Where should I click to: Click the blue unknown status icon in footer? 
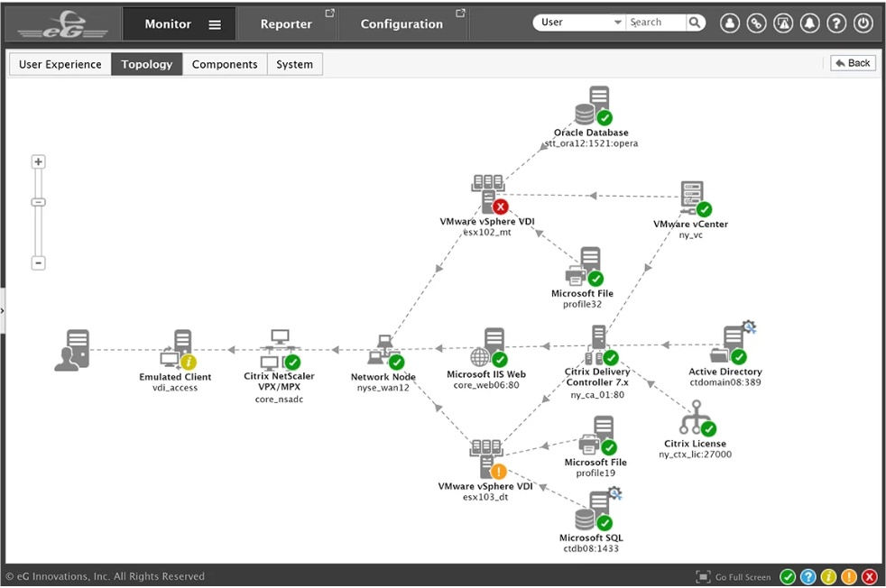coord(808,576)
